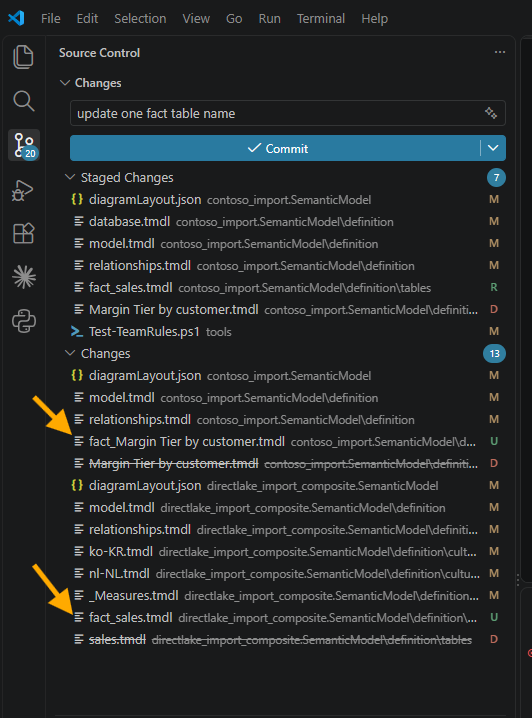Click the Commit button
Viewport: 532px width, 718px height.
pyautogui.click(x=275, y=148)
